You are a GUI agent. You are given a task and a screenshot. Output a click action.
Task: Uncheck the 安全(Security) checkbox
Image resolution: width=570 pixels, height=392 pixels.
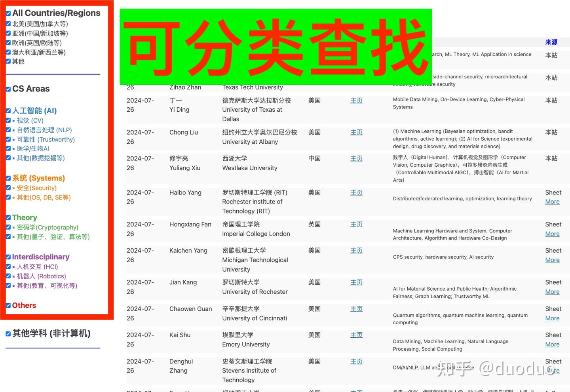pyautogui.click(x=8, y=188)
